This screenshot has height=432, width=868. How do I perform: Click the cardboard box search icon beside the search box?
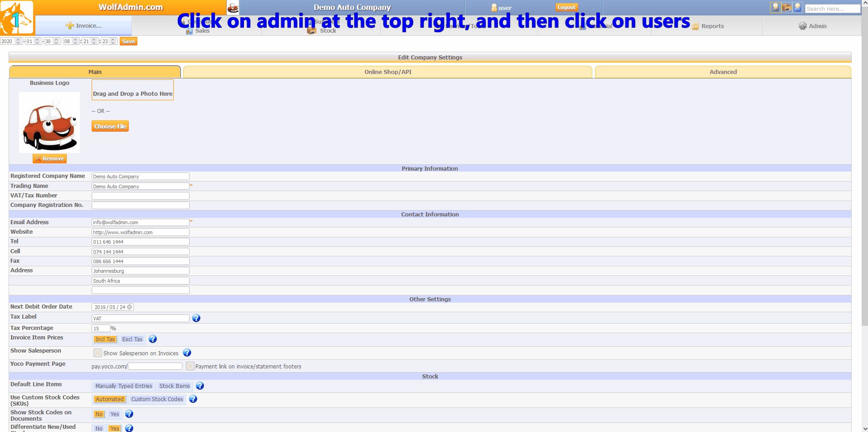pyautogui.click(x=787, y=8)
